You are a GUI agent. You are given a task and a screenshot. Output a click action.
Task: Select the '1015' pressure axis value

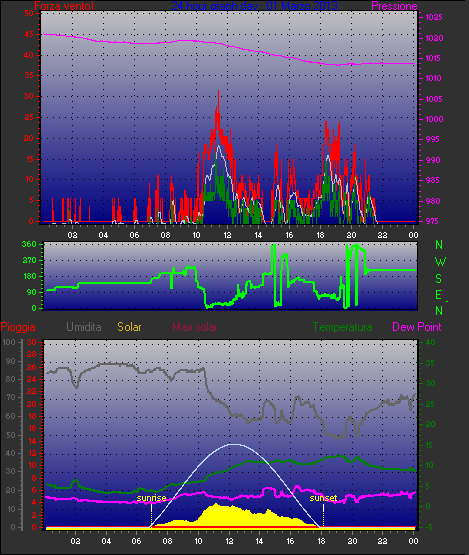(x=433, y=58)
